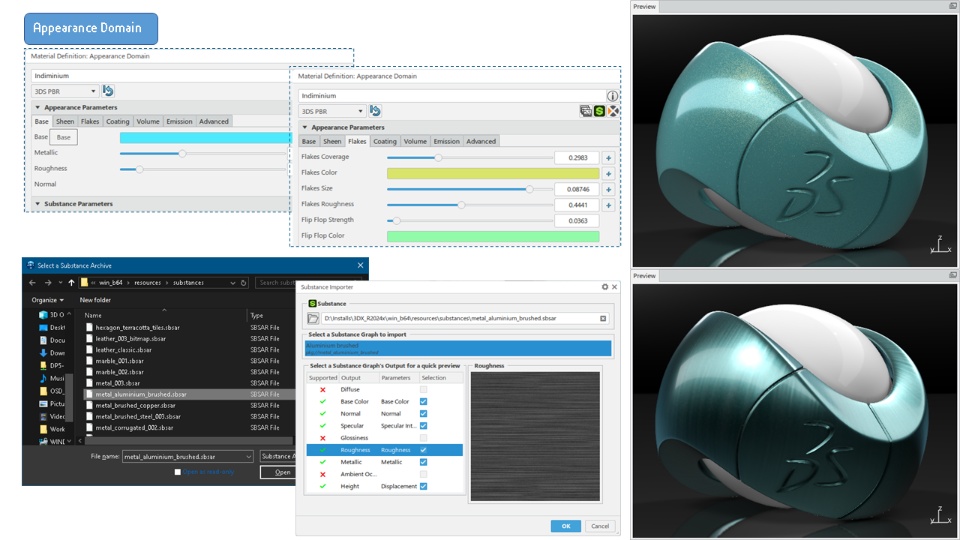
Task: Open the 3DS PBR dropdown in the Metallic panel
Action: [65, 91]
